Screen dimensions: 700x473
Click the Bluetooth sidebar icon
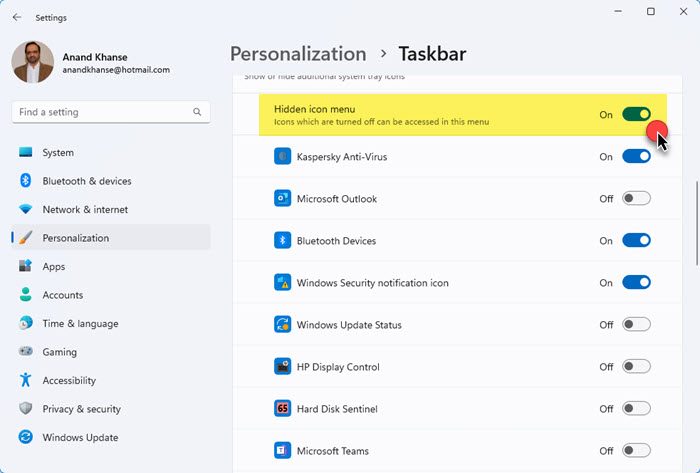click(x=26, y=181)
